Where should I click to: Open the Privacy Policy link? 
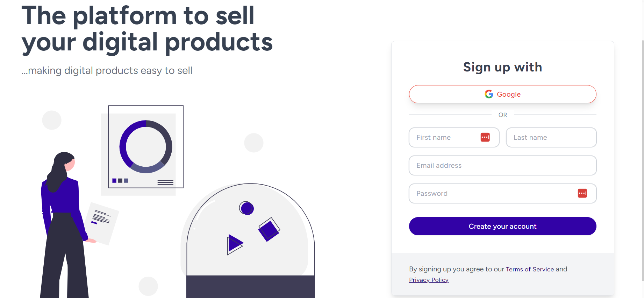click(x=429, y=280)
